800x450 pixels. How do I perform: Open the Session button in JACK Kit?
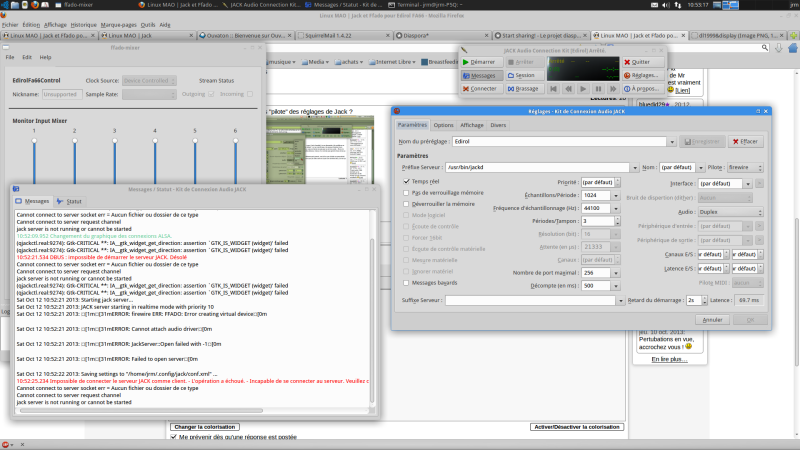524,75
